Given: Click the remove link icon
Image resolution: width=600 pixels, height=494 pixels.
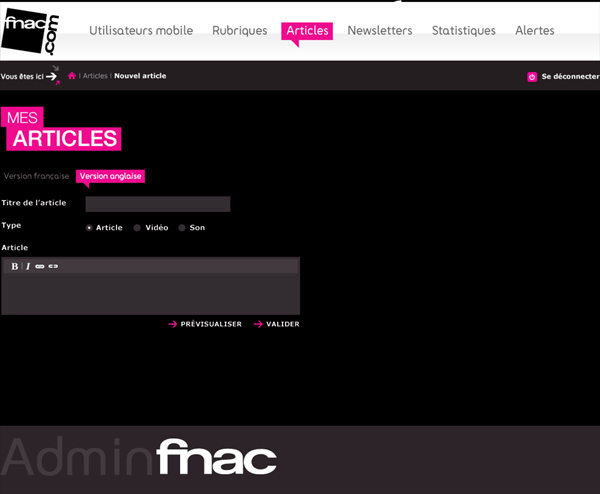Looking at the screenshot, I should pos(53,266).
